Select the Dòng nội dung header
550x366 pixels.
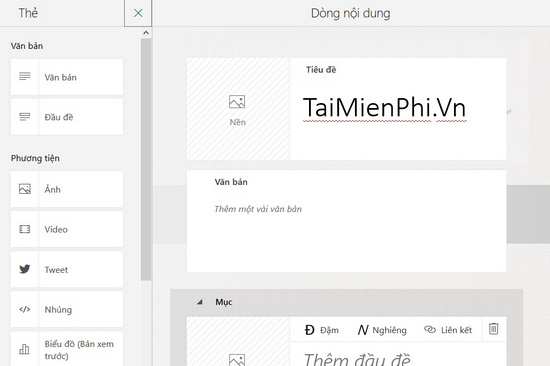click(350, 13)
